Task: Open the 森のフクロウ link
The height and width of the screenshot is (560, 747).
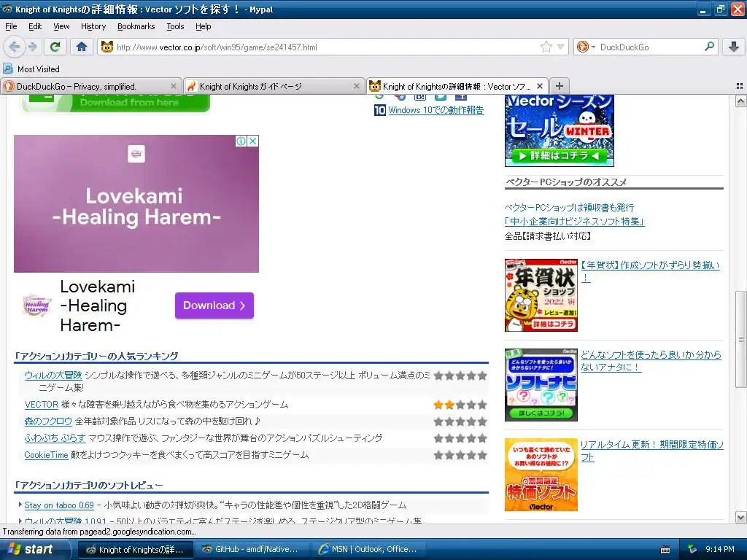Action: pyautogui.click(x=48, y=421)
